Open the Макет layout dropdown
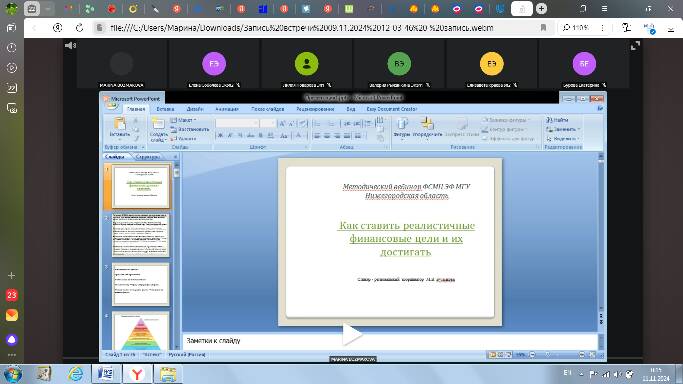Screen dimensions: 683x384 pyautogui.click(x=183, y=120)
